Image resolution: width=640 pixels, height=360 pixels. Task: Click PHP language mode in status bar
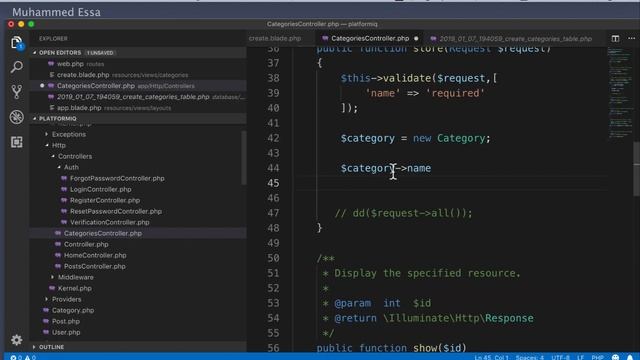pos(597,358)
